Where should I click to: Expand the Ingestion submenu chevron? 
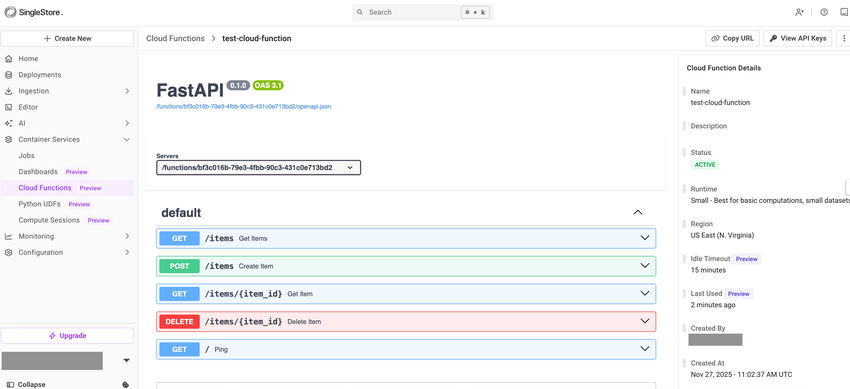[x=127, y=91]
